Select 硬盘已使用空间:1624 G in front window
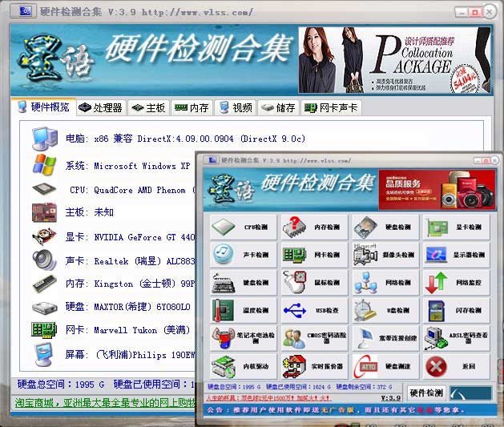504x427 pixels. [x=298, y=387]
